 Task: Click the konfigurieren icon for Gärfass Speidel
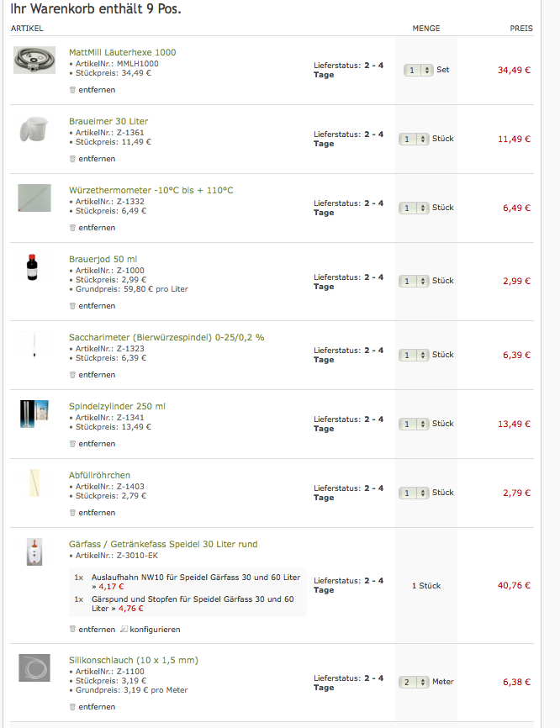124,629
